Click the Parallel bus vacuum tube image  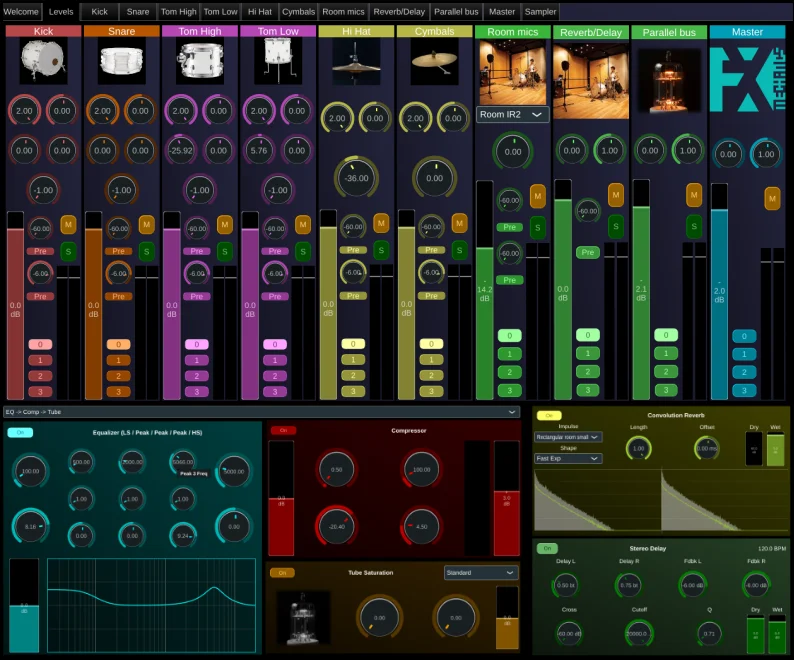tap(669, 80)
